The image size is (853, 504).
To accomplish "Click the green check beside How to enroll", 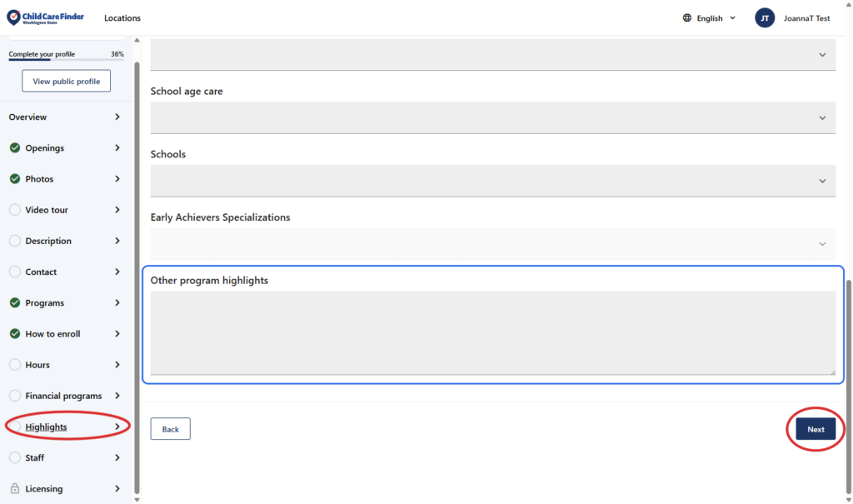I will click(15, 334).
